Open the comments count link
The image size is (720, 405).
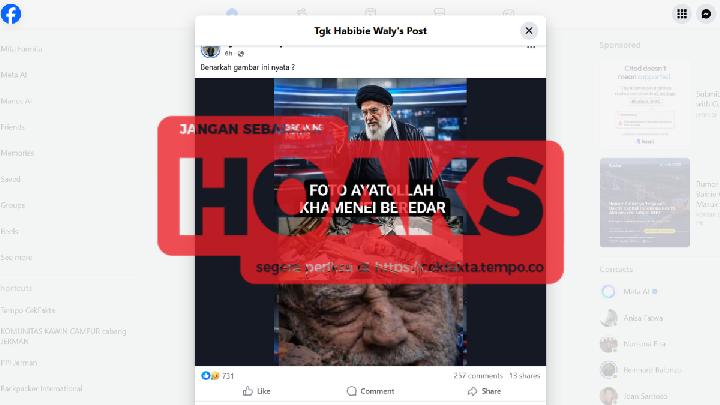tap(478, 376)
